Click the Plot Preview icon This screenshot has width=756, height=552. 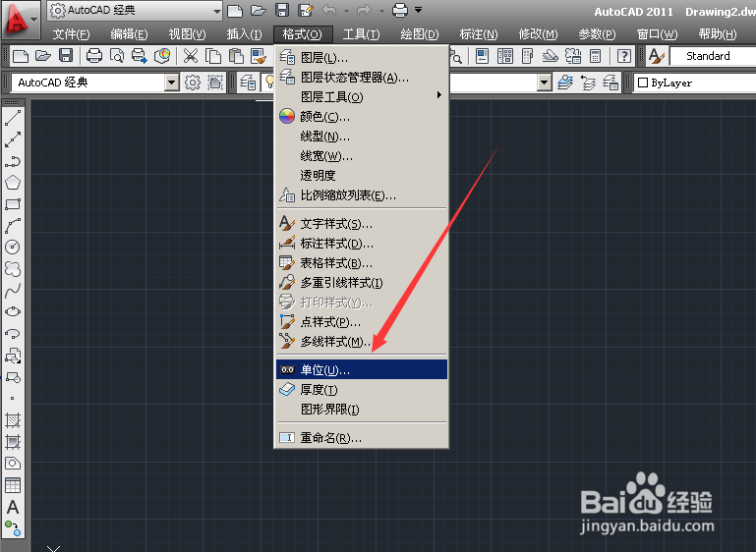click(x=117, y=56)
